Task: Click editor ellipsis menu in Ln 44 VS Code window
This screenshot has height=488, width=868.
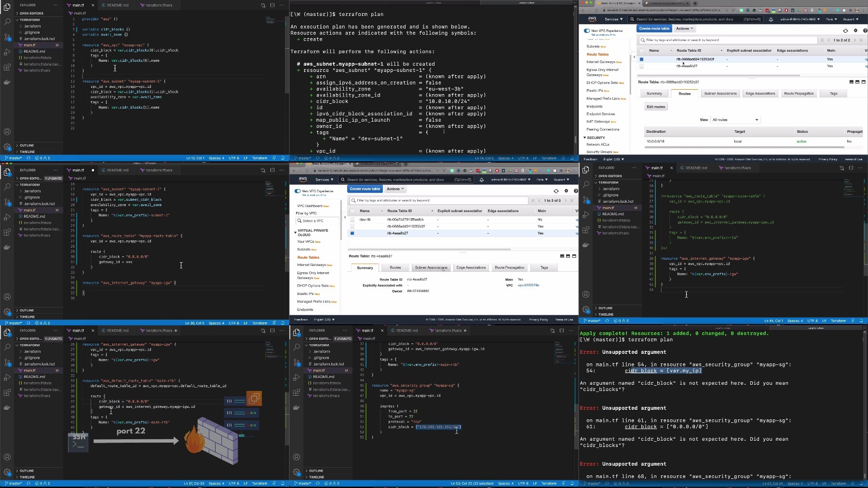Action: pyautogui.click(x=860, y=168)
